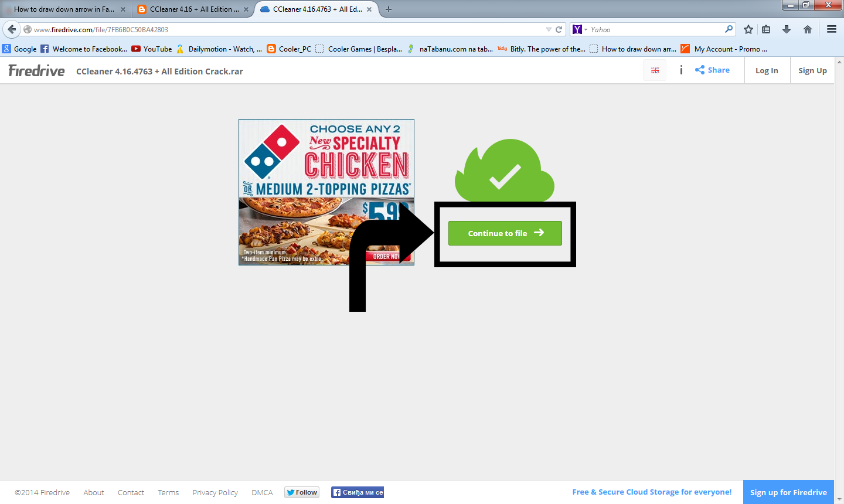Reload the page with the refresh icon

pos(559,29)
